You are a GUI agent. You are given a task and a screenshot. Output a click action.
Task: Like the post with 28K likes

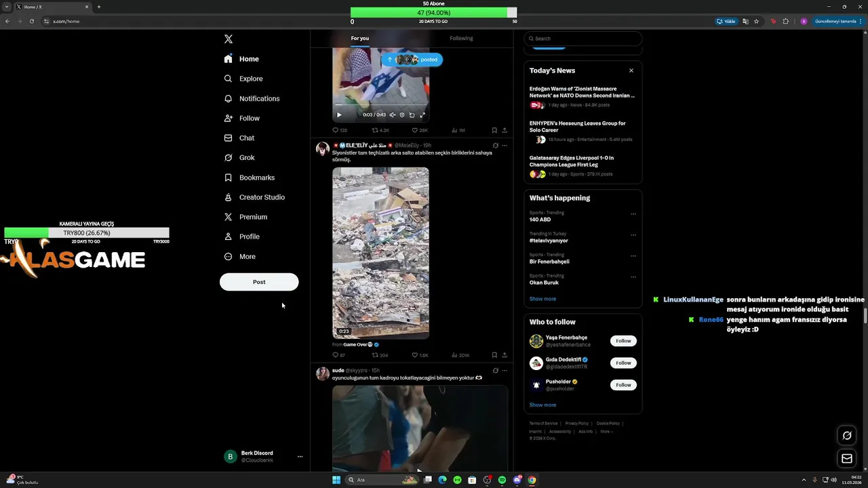click(x=420, y=130)
